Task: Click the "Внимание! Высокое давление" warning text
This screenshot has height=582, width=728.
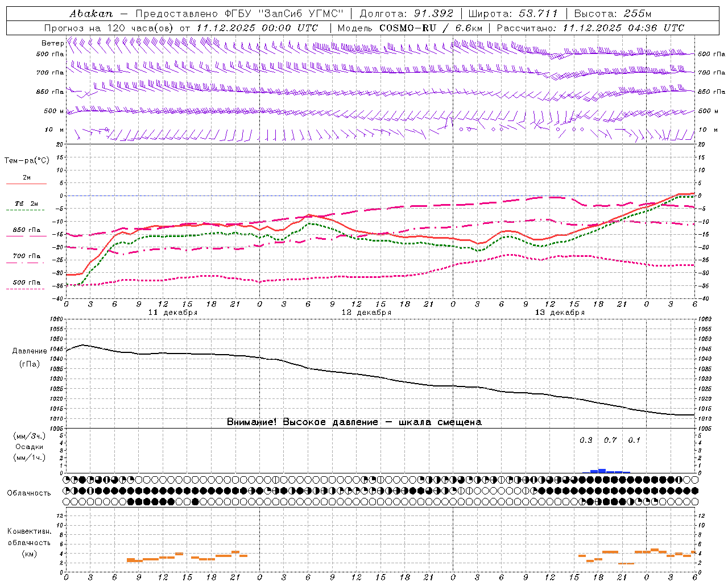Action: [302, 422]
